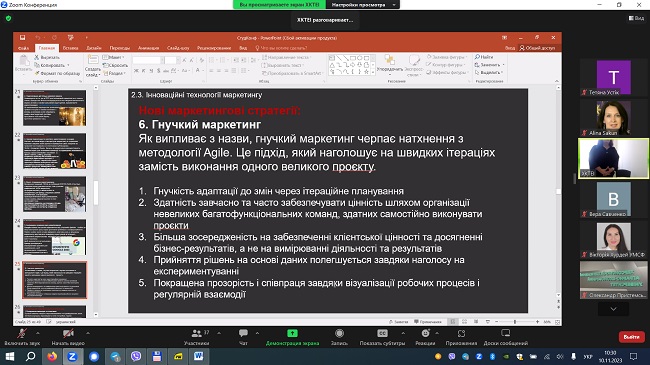
Task: Click the red Leave meeting button
Action: tap(631, 337)
